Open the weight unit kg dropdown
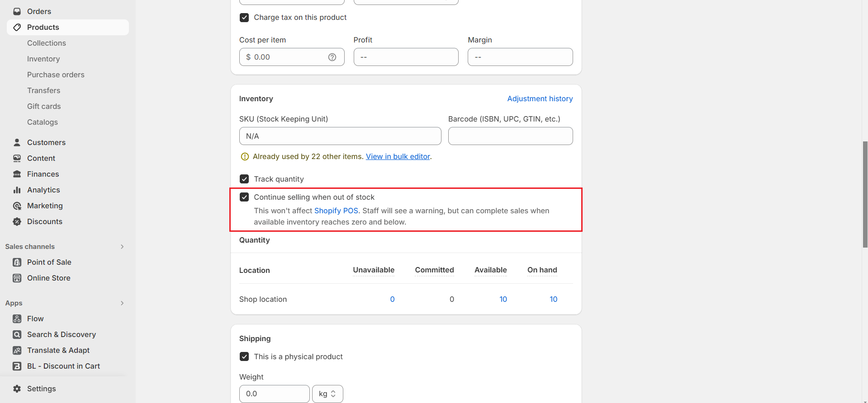 pyautogui.click(x=327, y=394)
